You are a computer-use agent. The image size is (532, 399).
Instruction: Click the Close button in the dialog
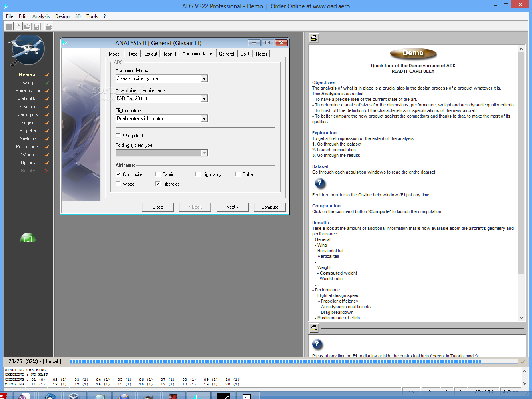tap(158, 207)
